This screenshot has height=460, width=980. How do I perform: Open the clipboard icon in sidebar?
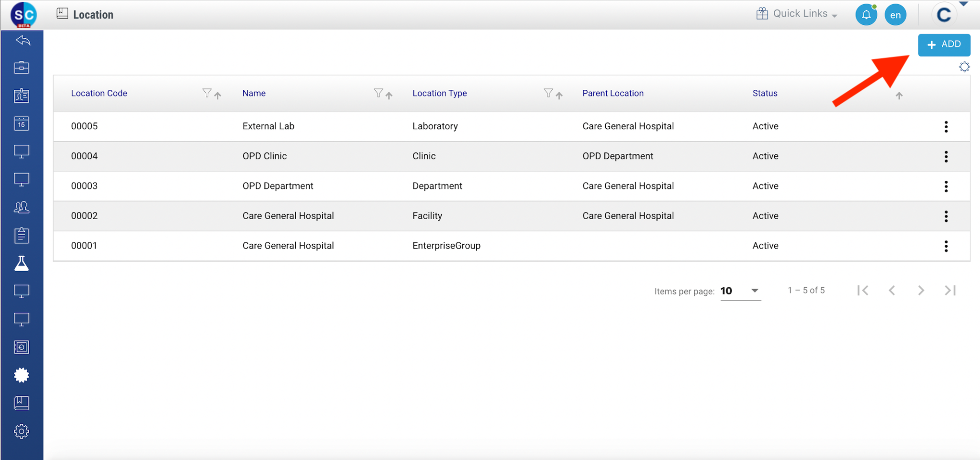(22, 235)
